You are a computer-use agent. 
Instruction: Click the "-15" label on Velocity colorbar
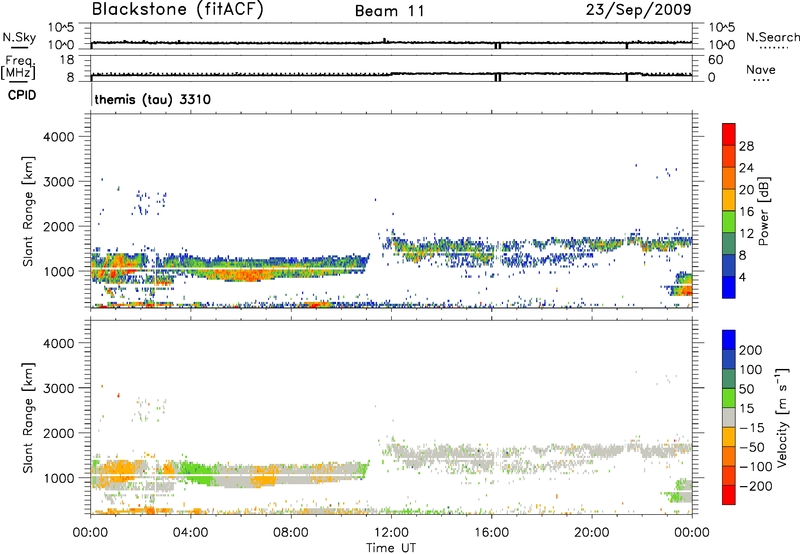click(751, 427)
